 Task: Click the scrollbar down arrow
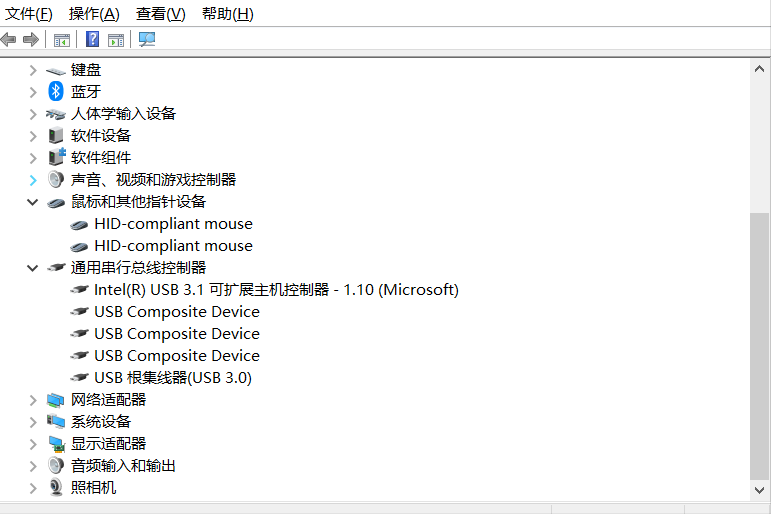click(759, 490)
